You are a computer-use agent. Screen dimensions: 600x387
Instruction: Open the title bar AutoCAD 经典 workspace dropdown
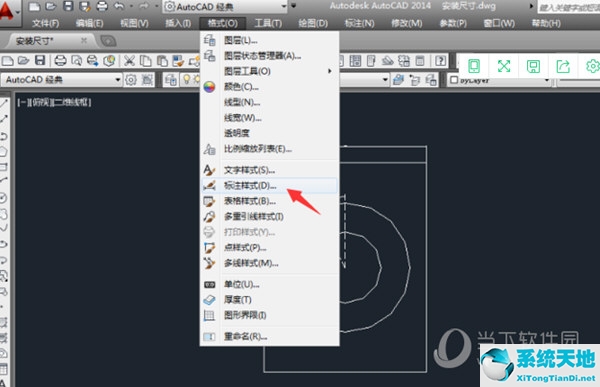pos(225,7)
